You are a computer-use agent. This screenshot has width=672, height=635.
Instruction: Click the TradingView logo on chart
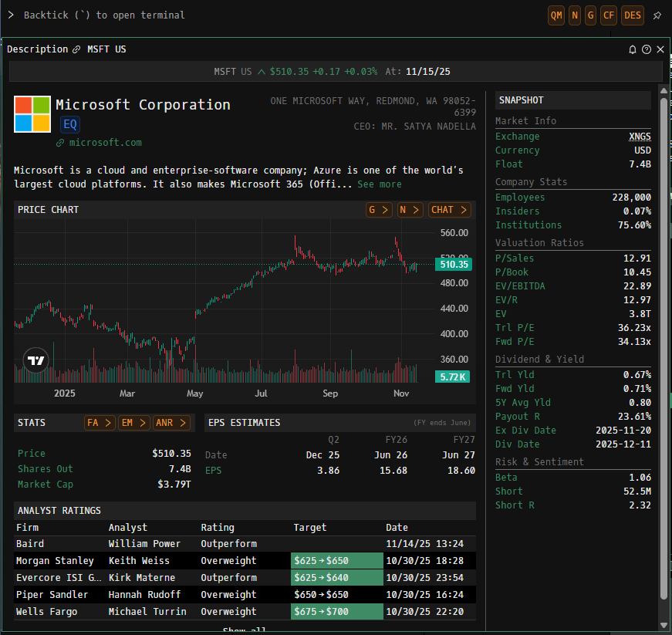pyautogui.click(x=35, y=360)
